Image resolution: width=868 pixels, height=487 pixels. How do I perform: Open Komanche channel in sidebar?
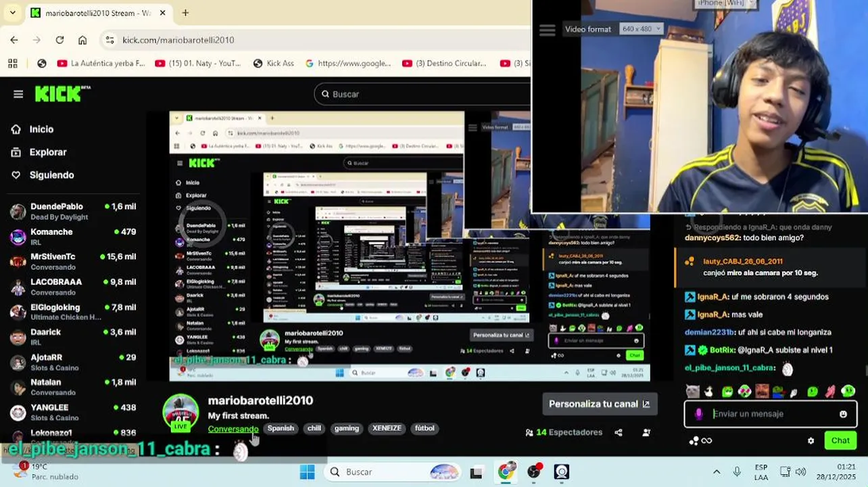(x=73, y=237)
